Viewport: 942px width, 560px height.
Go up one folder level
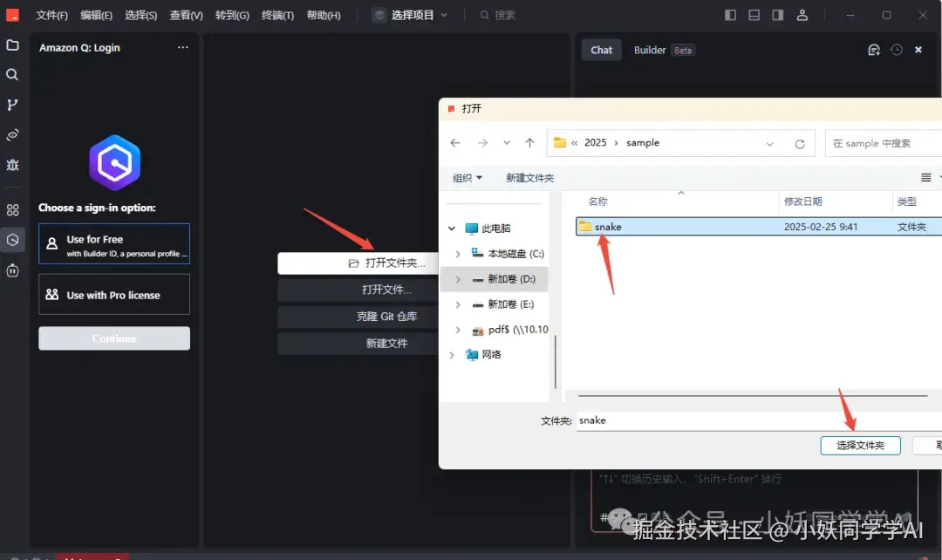[529, 143]
